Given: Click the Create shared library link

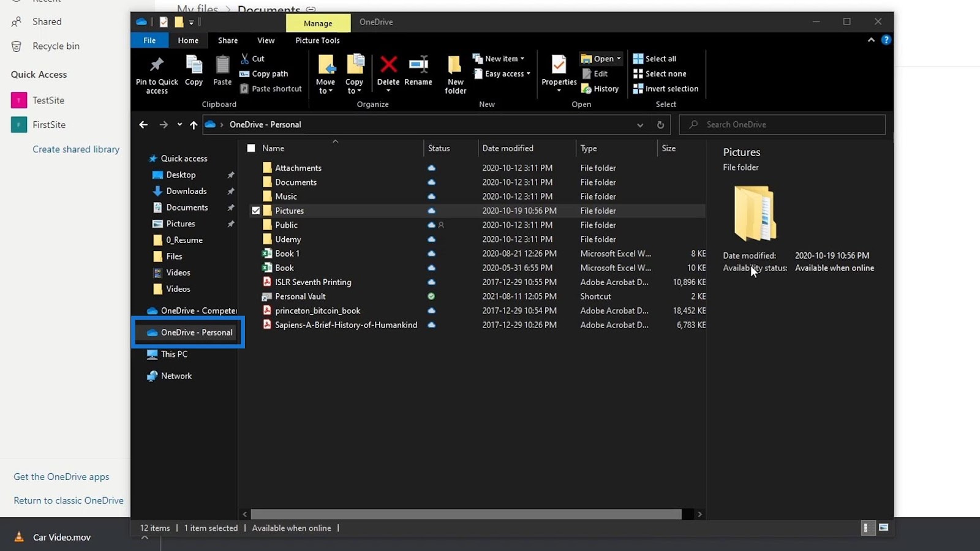Looking at the screenshot, I should [x=76, y=149].
